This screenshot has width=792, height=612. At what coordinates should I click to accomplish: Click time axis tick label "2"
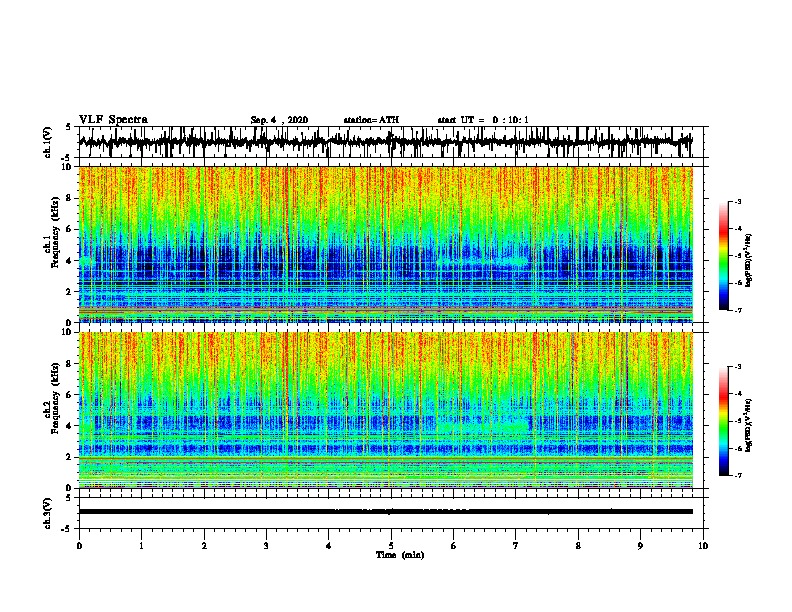click(204, 546)
